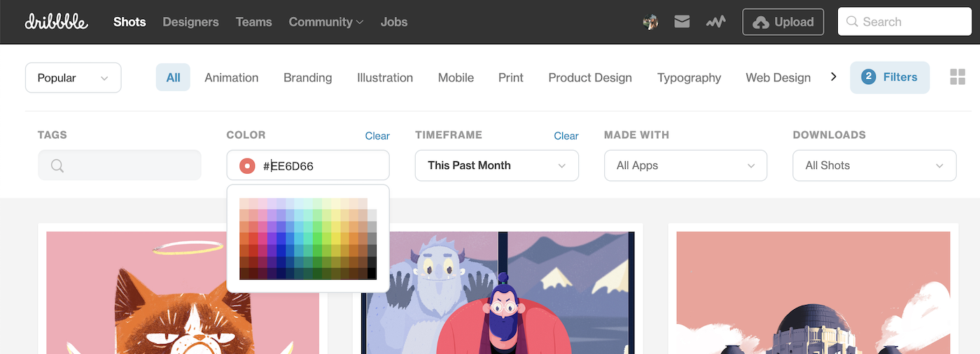Open the activity pulse icon

click(x=715, y=22)
